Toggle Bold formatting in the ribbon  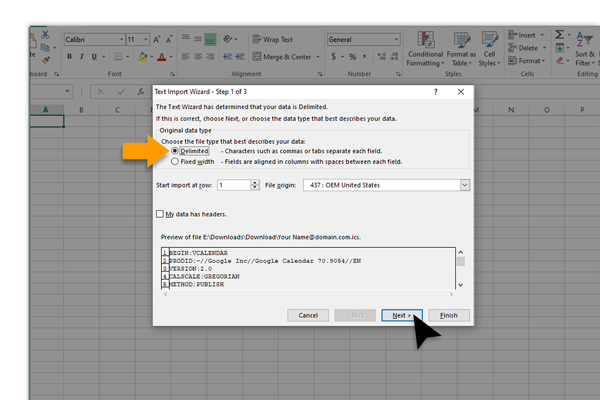[x=69, y=57]
